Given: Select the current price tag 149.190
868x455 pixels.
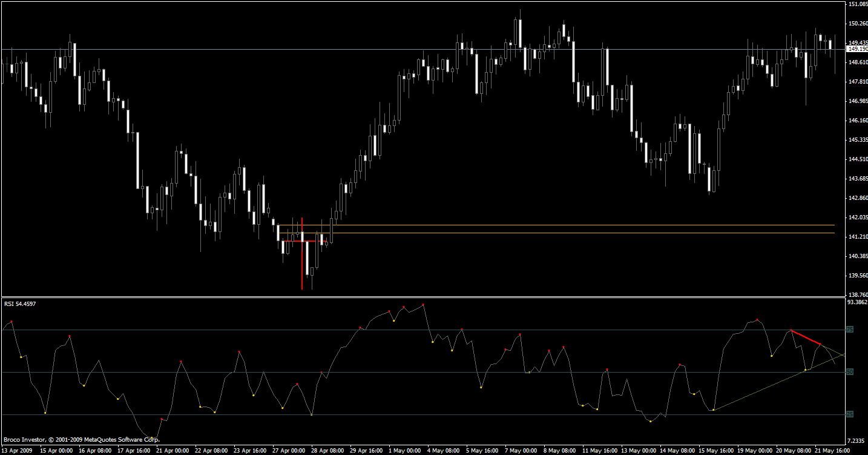Looking at the screenshot, I should pos(857,49).
